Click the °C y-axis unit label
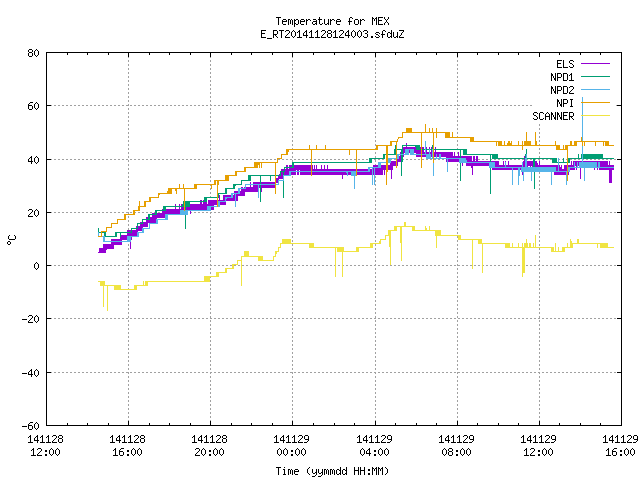Viewport: 640px width, 480px height. (11, 240)
